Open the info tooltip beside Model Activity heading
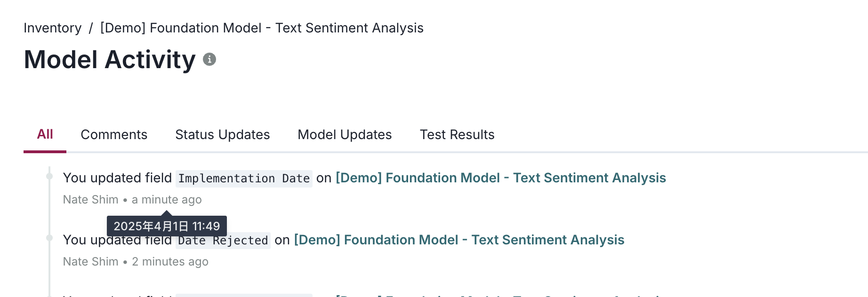Screen dimensions: 868x297 point(209,59)
